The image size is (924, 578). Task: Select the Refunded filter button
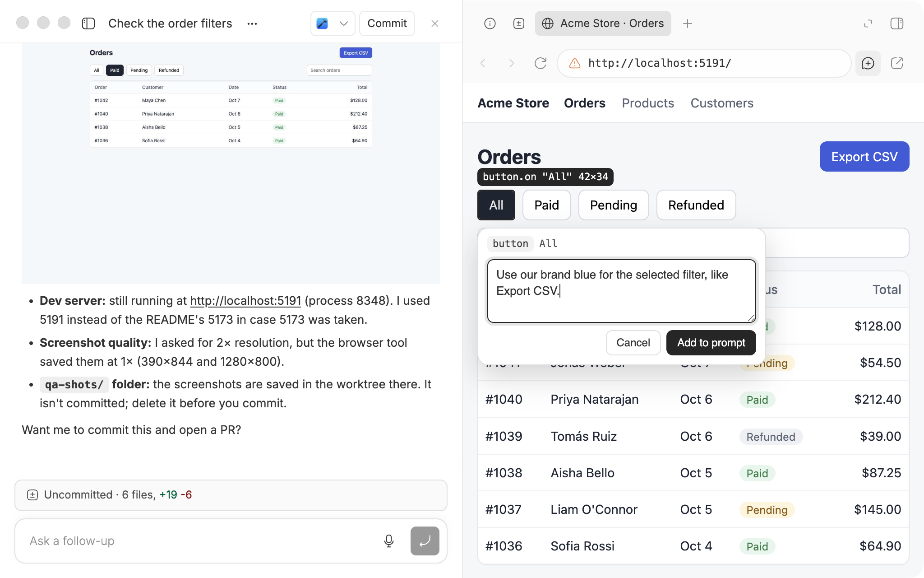tap(696, 205)
